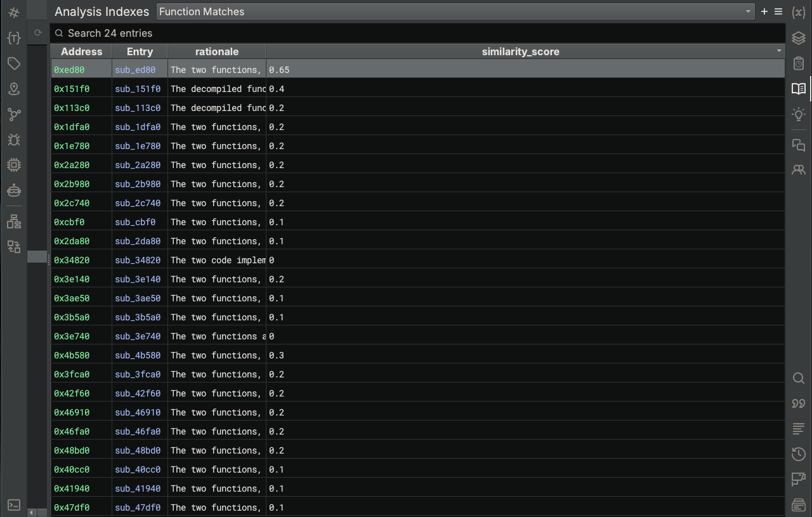Select similarity score 0.65 cell
The image size is (812, 517).
[x=525, y=70]
